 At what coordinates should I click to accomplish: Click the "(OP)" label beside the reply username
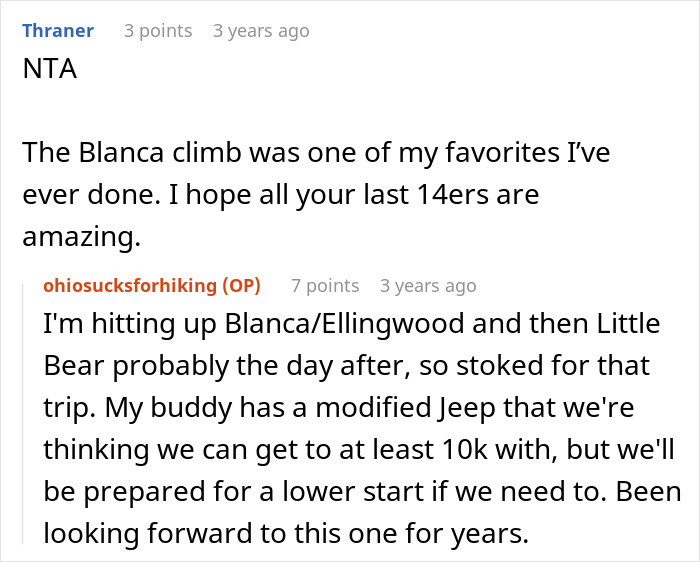(242, 286)
